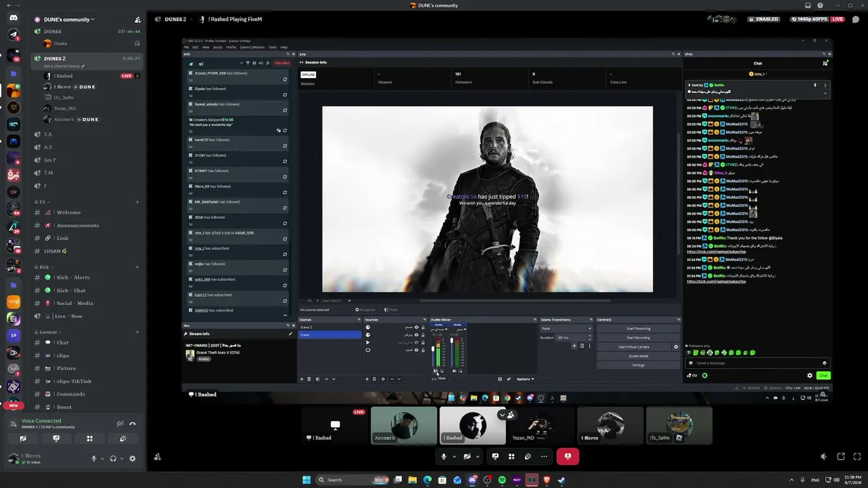Viewport: 868px width, 488px height.
Task: Open the Announcements channel
Action: pos(87,225)
